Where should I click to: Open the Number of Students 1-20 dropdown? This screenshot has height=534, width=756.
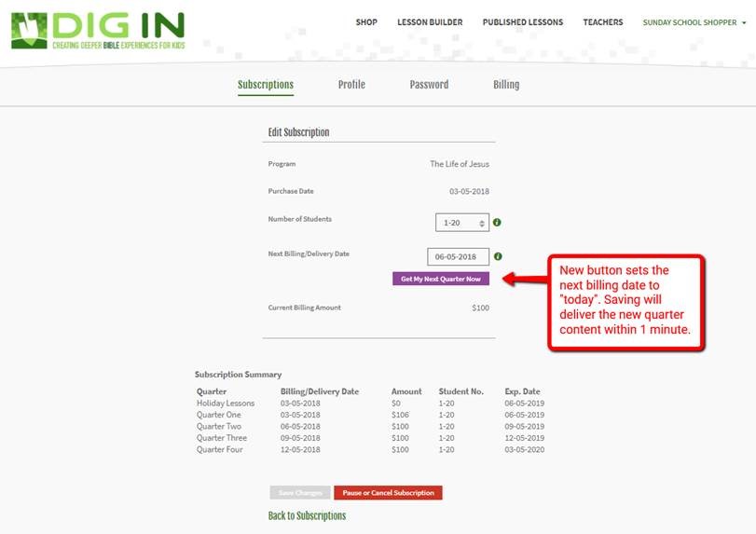pos(462,223)
